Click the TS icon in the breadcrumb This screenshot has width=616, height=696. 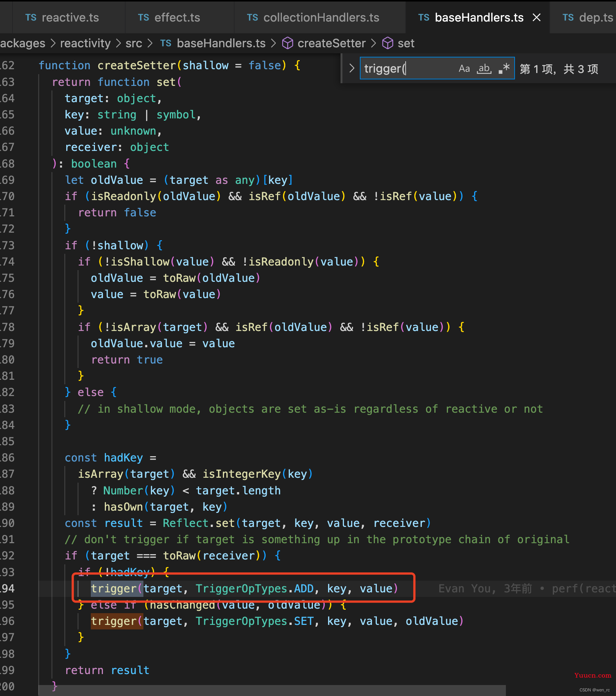tap(166, 43)
